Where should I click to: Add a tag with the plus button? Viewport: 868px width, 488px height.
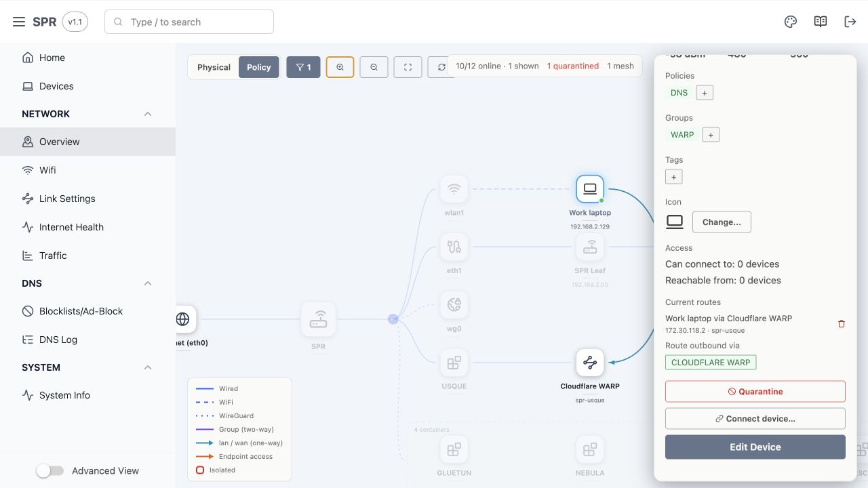point(674,177)
